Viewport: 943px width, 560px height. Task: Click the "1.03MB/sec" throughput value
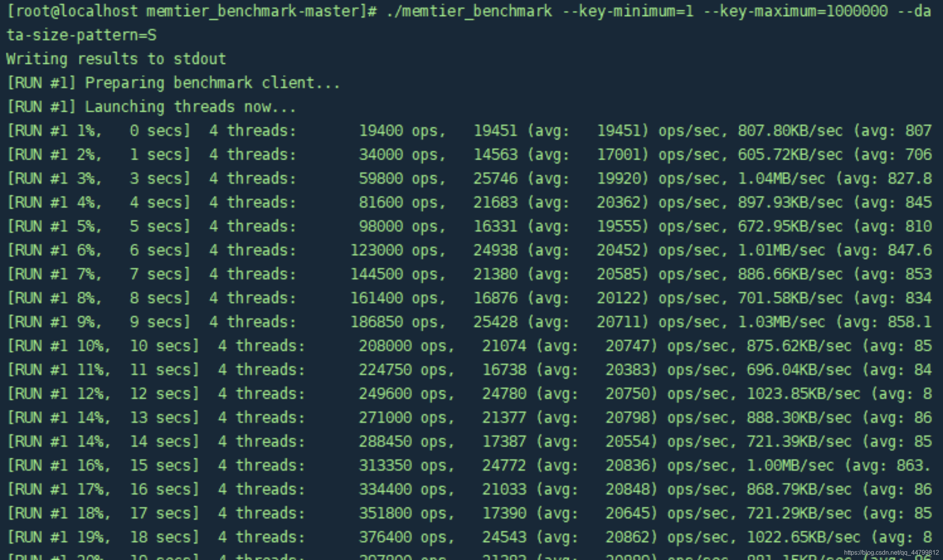click(x=781, y=322)
